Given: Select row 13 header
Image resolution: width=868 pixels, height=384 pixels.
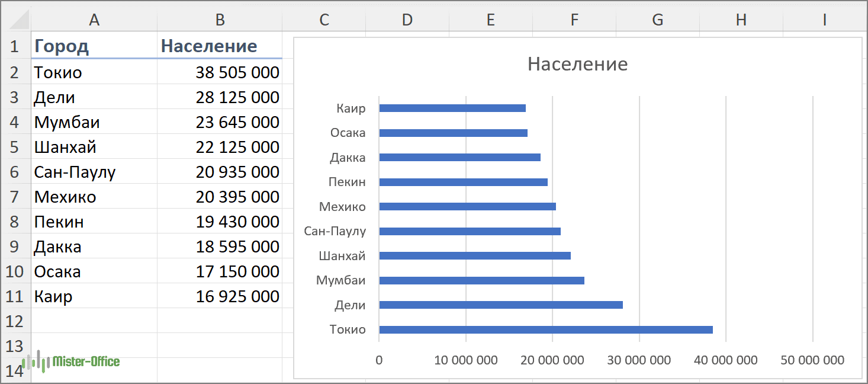Looking at the screenshot, I should click(x=16, y=345).
